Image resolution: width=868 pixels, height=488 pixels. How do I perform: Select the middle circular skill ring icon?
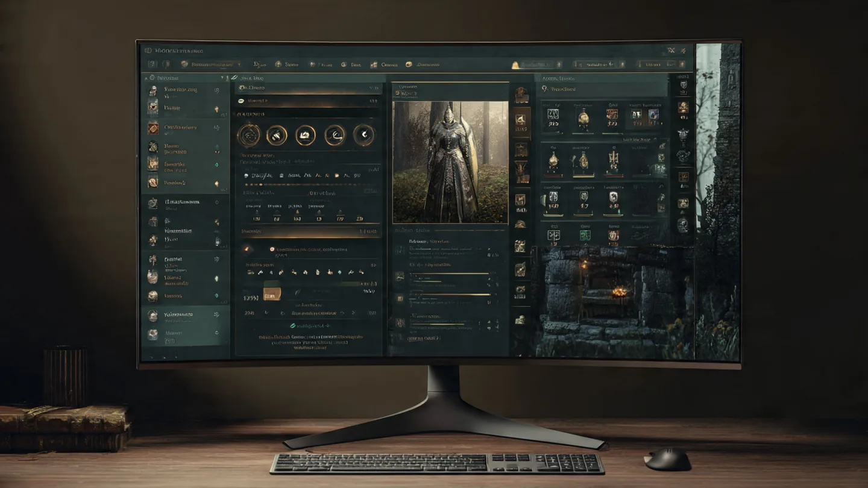[x=306, y=135]
